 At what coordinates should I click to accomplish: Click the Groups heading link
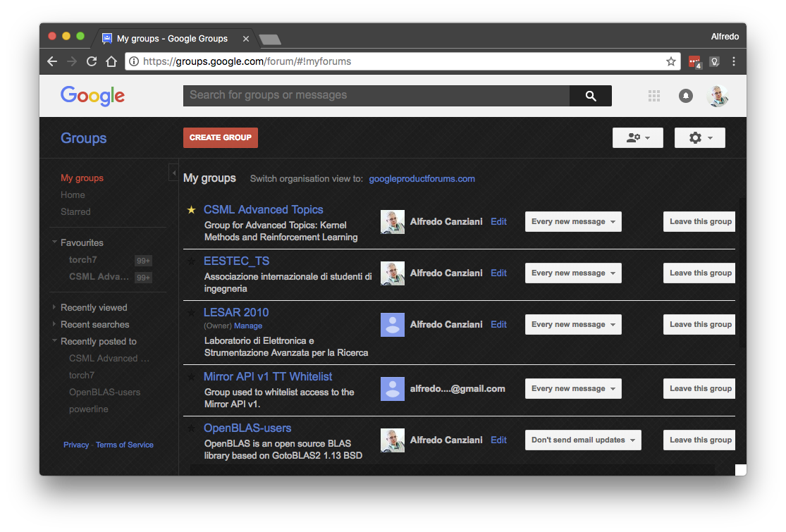coord(84,138)
